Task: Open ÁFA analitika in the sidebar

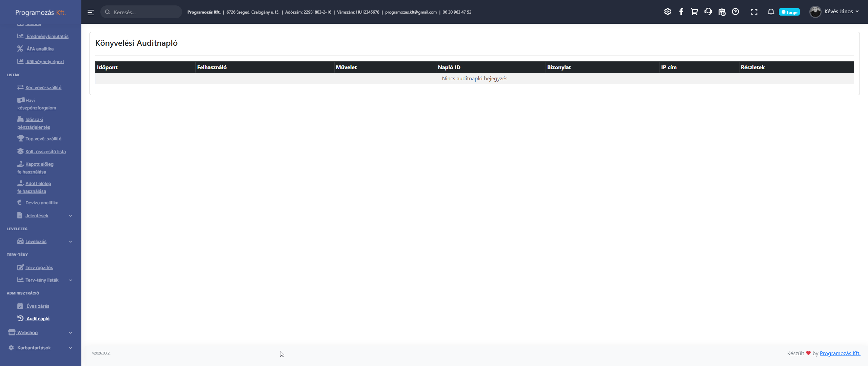Action: (x=40, y=49)
